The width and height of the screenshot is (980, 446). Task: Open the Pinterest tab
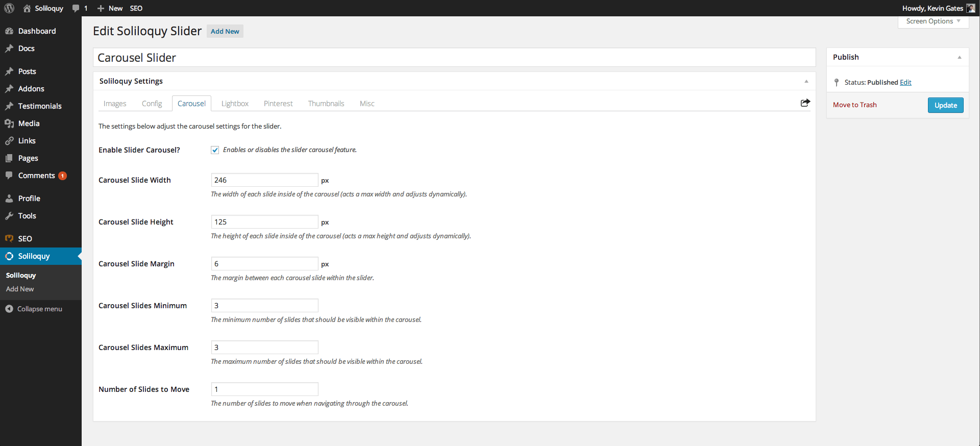pyautogui.click(x=278, y=104)
